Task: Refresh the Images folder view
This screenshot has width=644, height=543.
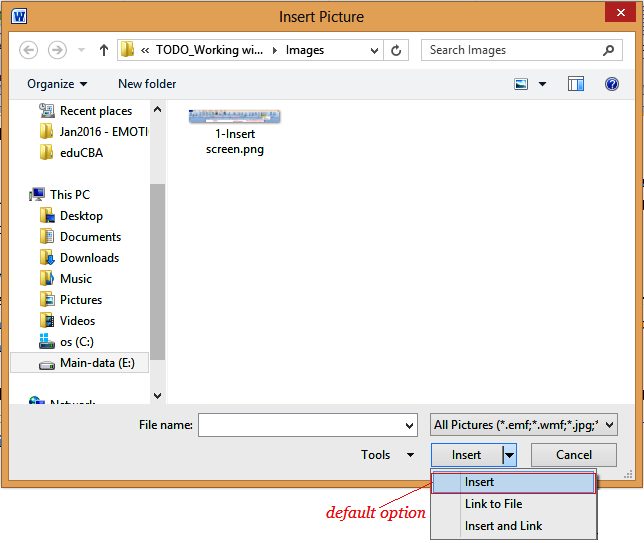Action: click(396, 50)
